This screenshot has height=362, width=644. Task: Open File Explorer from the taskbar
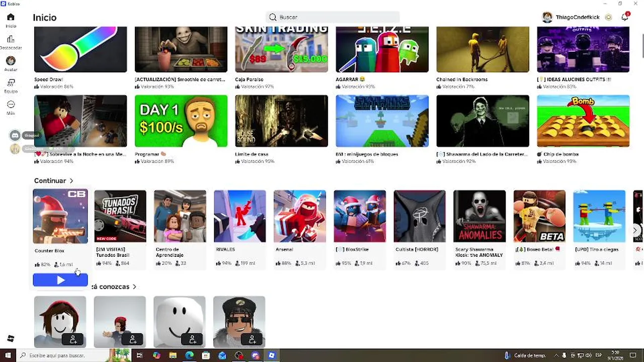(173, 355)
